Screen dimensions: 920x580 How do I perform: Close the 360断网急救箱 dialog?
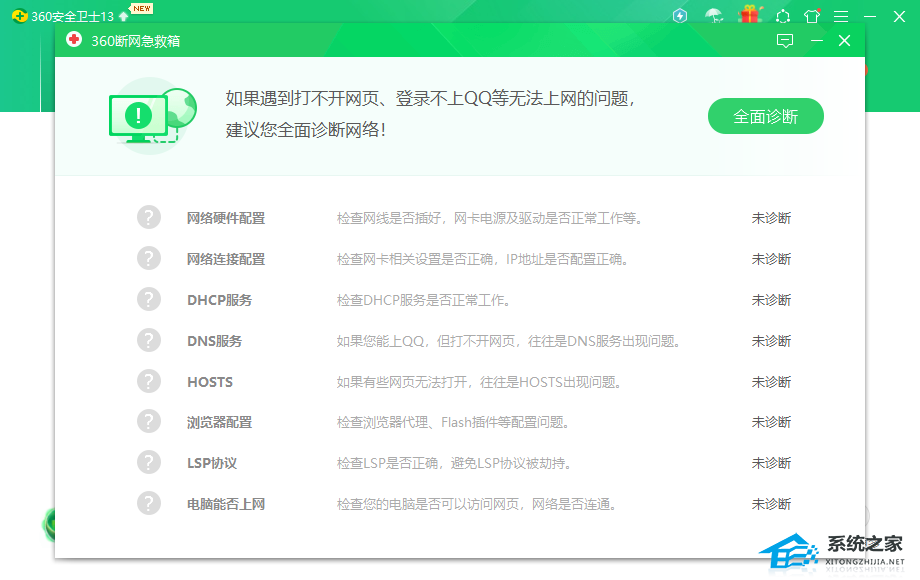click(x=845, y=41)
